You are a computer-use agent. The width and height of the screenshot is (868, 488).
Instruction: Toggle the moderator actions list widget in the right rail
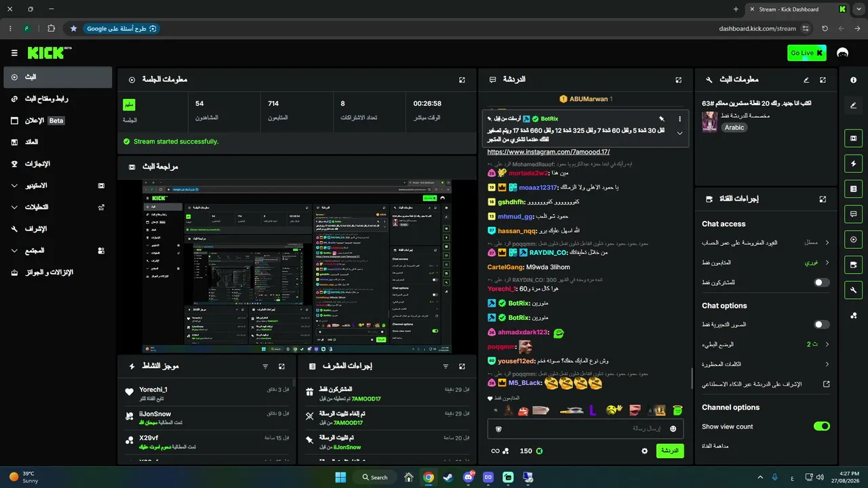[853, 188]
